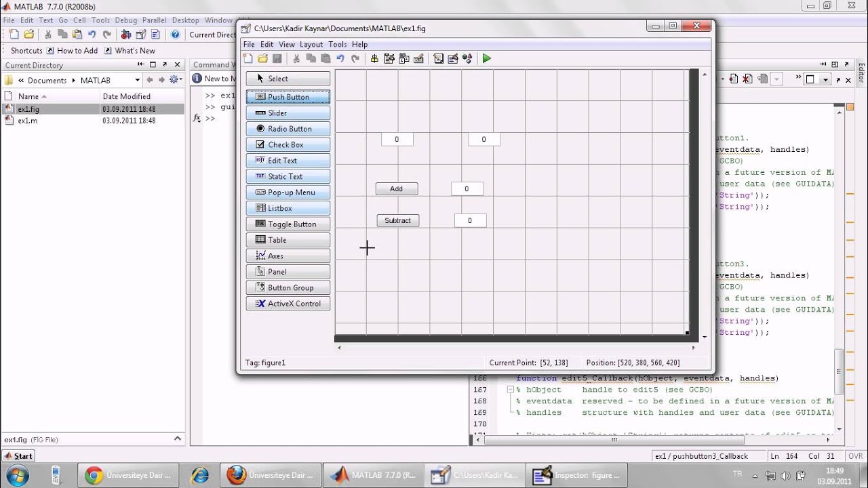This screenshot has height=488, width=868.
Task: Select the Add push button on canvas
Action: tap(397, 189)
